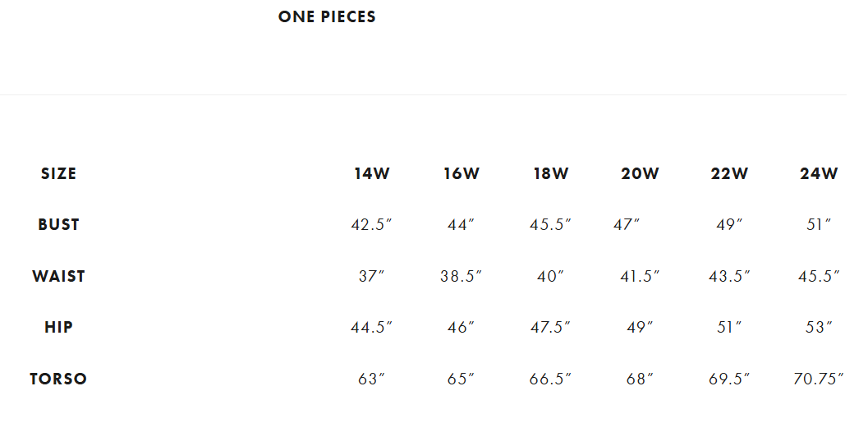The width and height of the screenshot is (868, 446).
Task: Click the 47.5″ hip value for 18W
Action: (x=550, y=328)
